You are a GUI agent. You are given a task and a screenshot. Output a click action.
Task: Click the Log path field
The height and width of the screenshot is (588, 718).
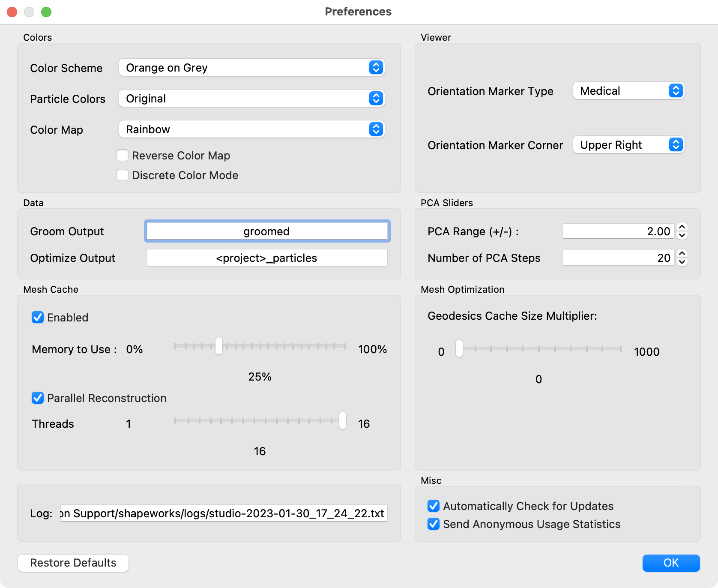tap(224, 513)
